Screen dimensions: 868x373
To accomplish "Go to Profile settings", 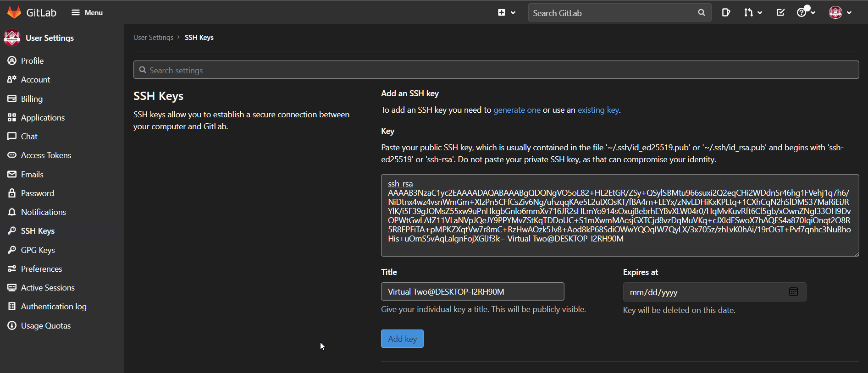I will pos(32,60).
